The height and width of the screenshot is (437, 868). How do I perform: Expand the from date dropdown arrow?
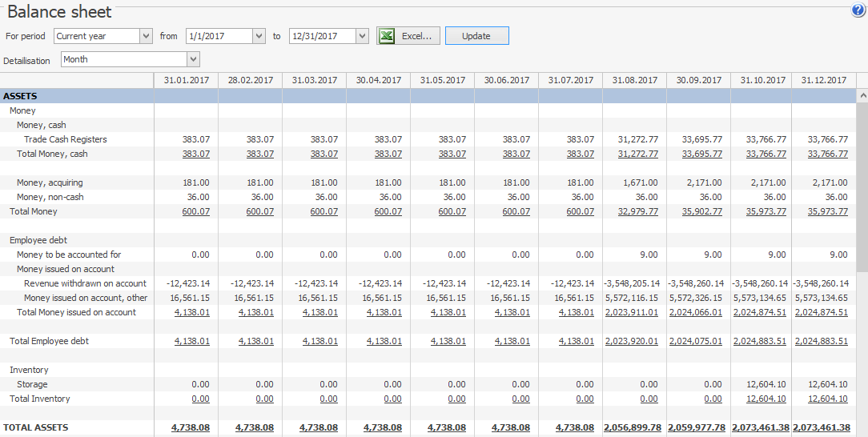click(258, 36)
